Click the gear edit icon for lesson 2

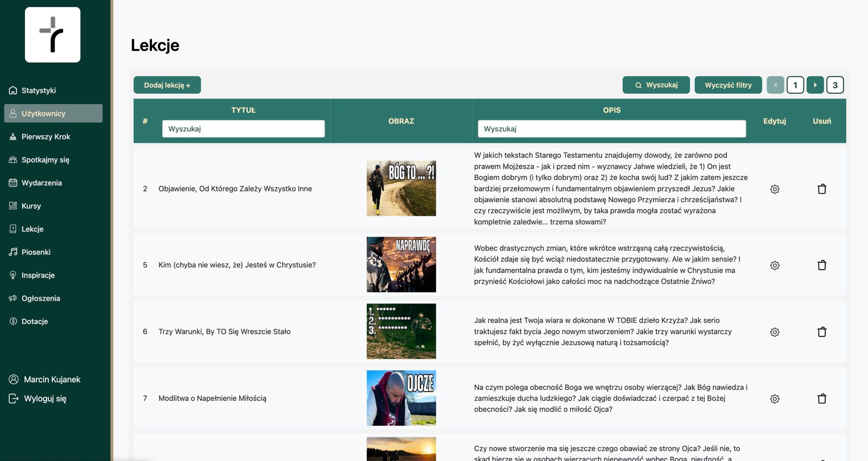775,189
